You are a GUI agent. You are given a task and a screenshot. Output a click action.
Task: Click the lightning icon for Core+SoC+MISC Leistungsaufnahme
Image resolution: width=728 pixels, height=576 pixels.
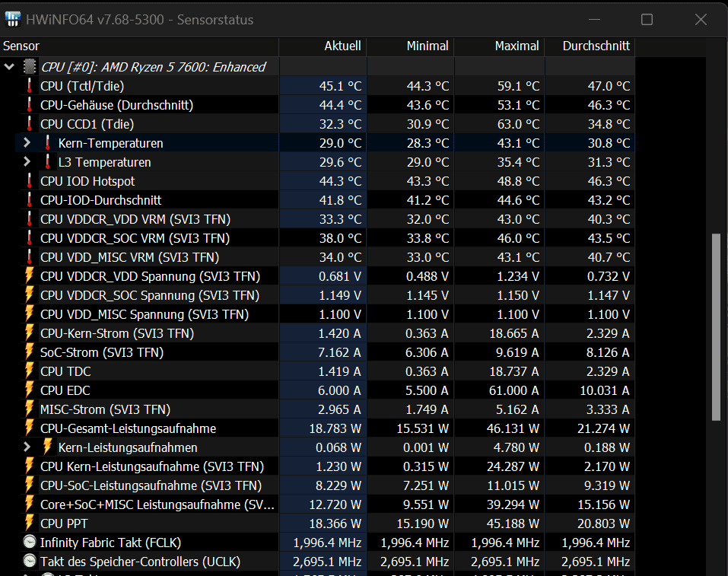pos(30,504)
